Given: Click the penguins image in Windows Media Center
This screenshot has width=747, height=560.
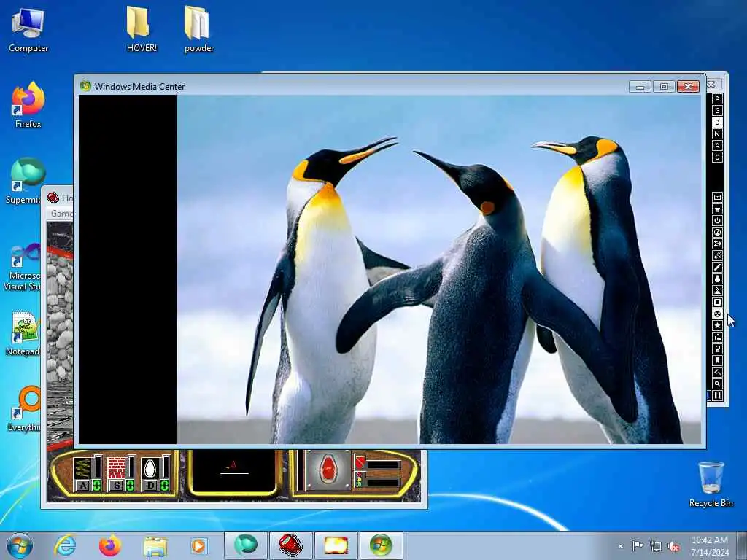Looking at the screenshot, I should (x=438, y=269).
